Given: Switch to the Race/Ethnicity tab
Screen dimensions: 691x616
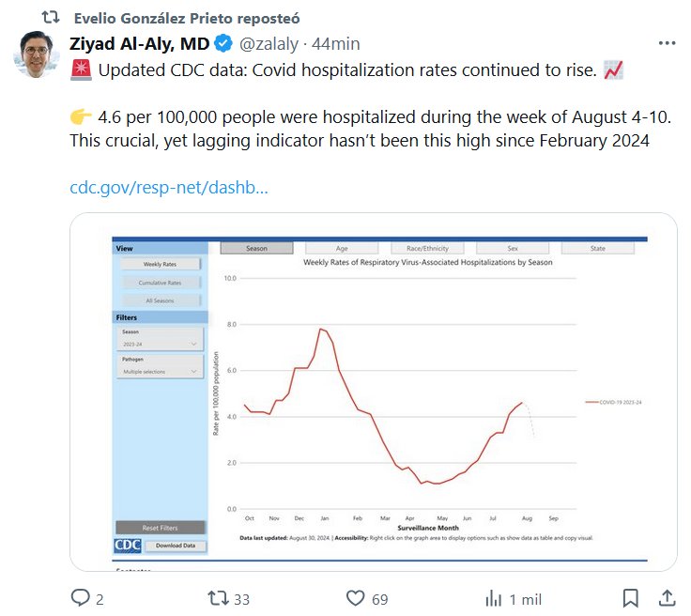Looking at the screenshot, I should (427, 249).
